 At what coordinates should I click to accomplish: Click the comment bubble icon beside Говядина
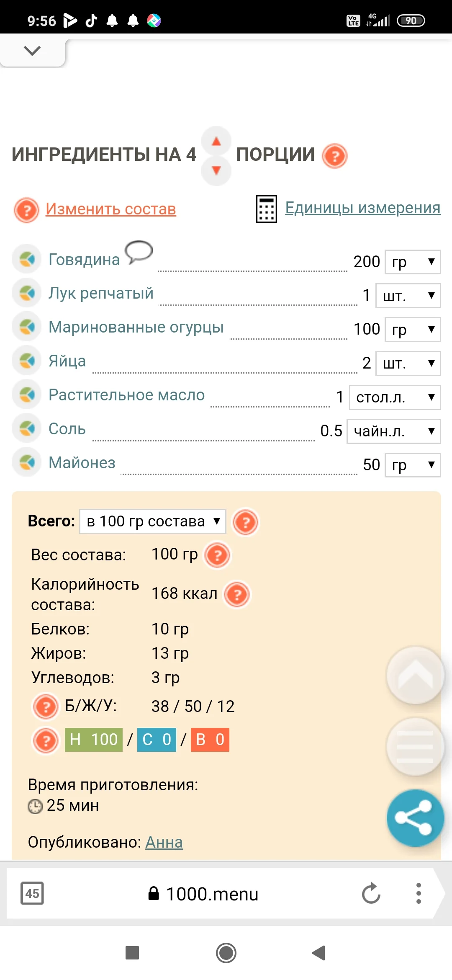139,252
